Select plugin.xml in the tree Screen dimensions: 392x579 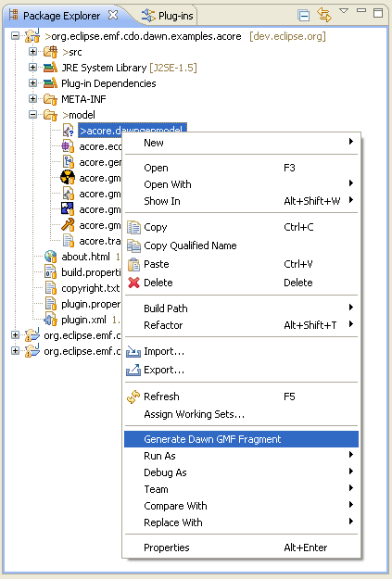point(84,320)
